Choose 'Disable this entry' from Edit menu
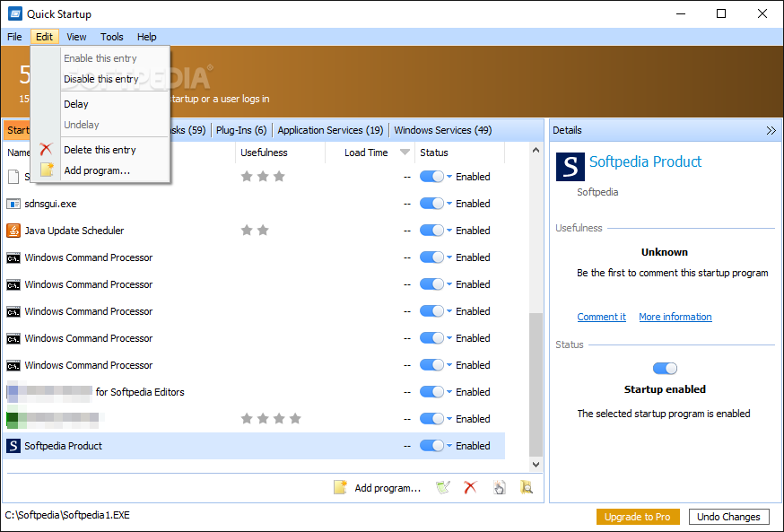 [x=101, y=79]
